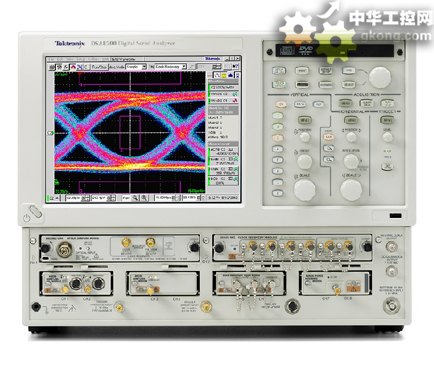Push the DEFAULT SETUP front-panel button
Viewport: 434px width, 386px height.
point(325,71)
